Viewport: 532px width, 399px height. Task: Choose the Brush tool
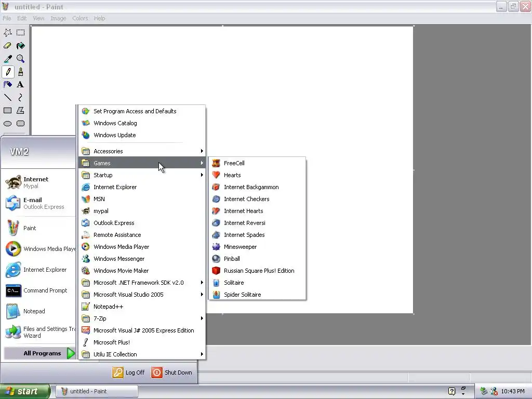point(21,72)
